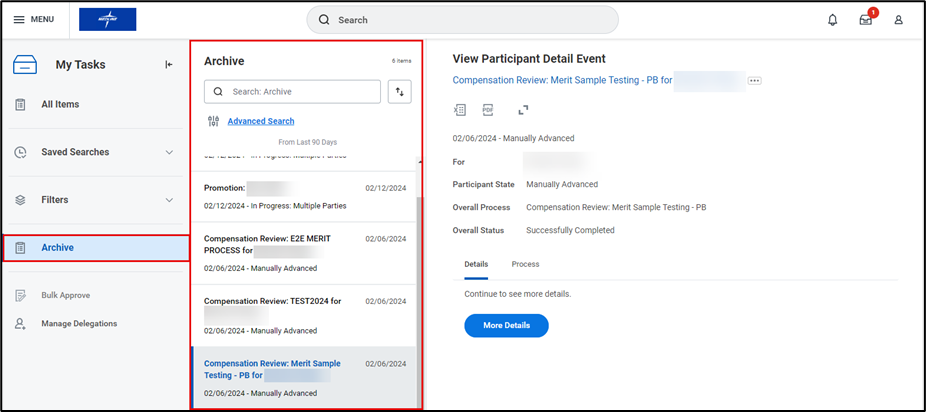Image resolution: width=926 pixels, height=412 pixels.
Task: Open the Advanced Search link
Action: [x=260, y=121]
